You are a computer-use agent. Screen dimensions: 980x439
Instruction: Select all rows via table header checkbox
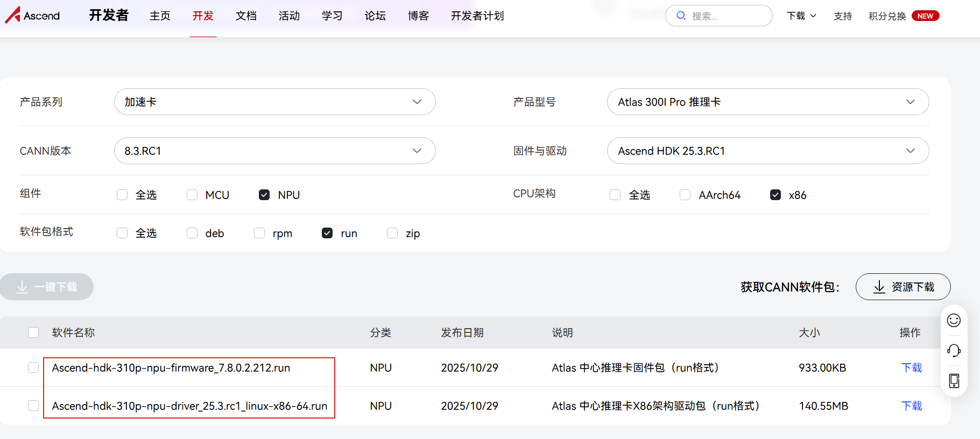[33, 332]
